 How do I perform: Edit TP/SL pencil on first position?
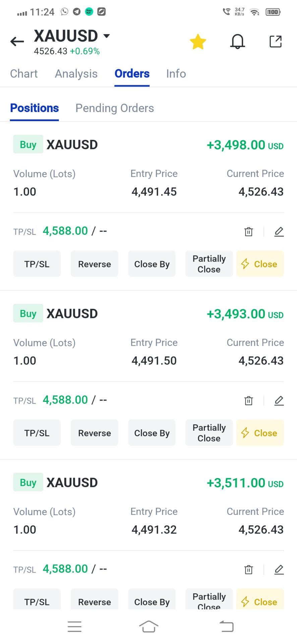(x=279, y=231)
